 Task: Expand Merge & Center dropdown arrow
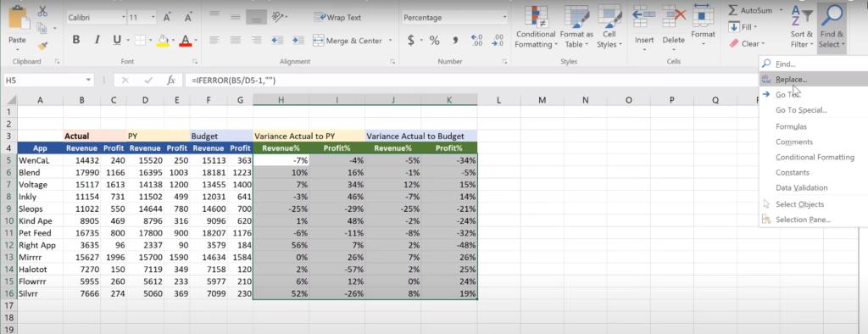pyautogui.click(x=390, y=41)
